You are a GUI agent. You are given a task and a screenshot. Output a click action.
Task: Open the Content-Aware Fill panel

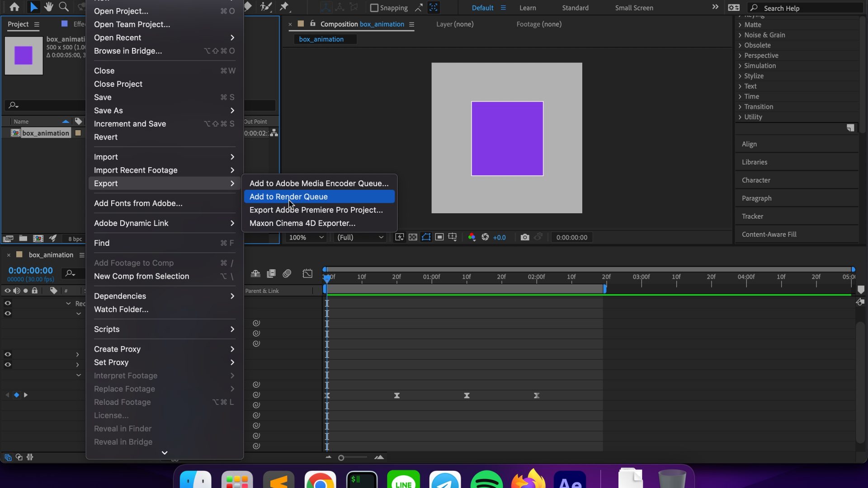[x=769, y=234]
